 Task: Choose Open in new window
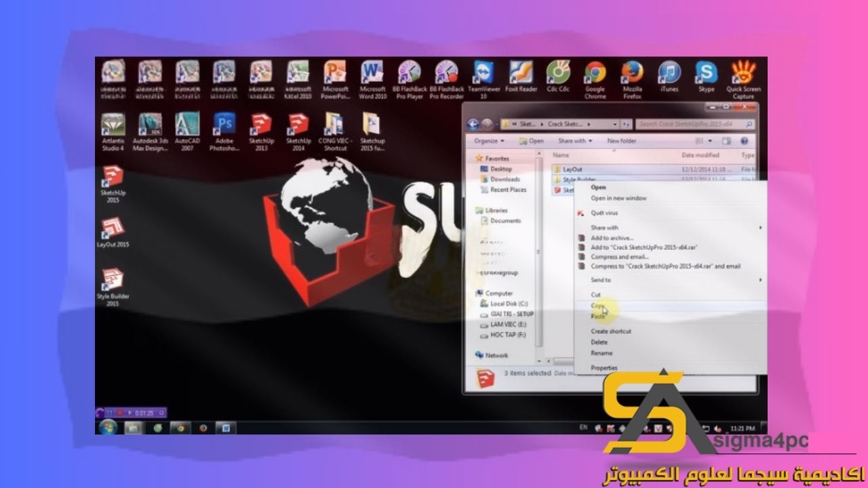[x=618, y=198]
